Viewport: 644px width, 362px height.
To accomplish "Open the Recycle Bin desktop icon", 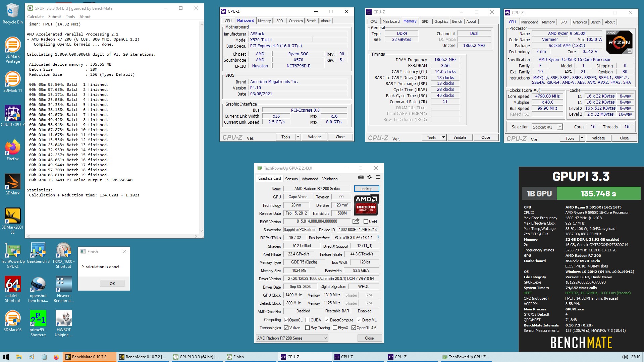I will pos(12,14).
